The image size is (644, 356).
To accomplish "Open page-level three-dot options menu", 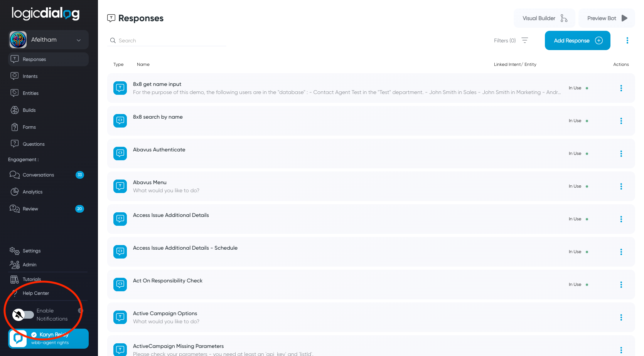I will coord(627,40).
